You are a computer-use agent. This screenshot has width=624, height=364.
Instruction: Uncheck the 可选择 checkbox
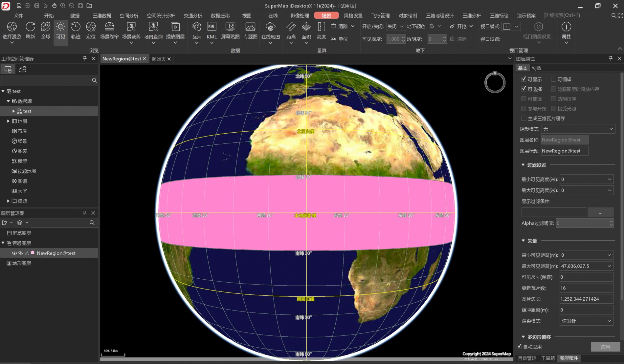point(524,89)
